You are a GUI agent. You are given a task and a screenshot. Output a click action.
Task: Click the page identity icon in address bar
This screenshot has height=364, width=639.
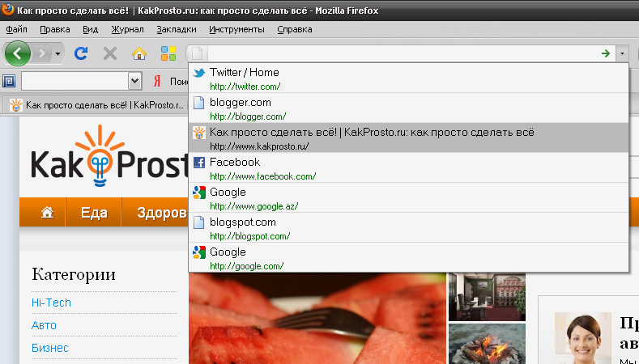pos(198,53)
